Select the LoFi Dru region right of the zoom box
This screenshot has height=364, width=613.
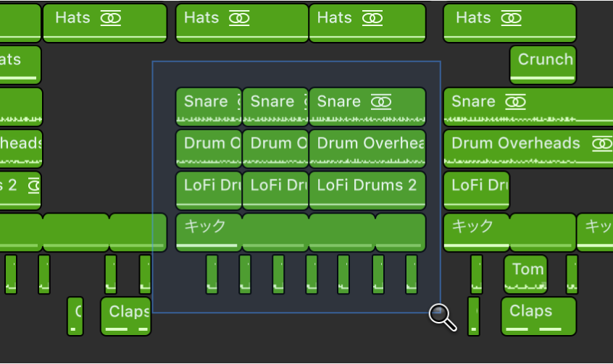(x=476, y=188)
